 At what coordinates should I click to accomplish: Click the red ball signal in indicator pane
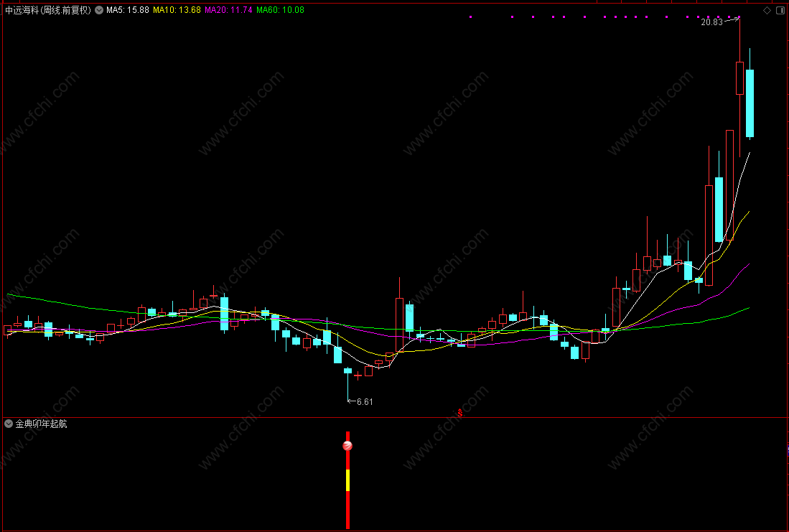pos(347,446)
